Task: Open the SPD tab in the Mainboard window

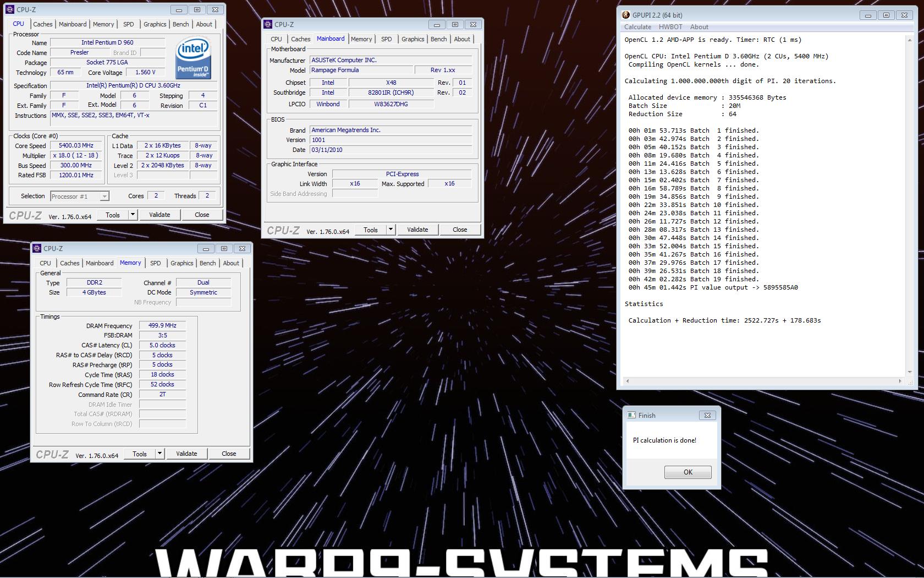Action: [386, 39]
